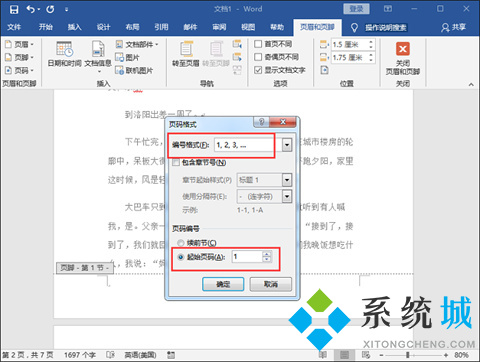Switch to the 视图 view tab
Image resolution: width=480 pixels, height=362 pixels.
[x=248, y=27]
